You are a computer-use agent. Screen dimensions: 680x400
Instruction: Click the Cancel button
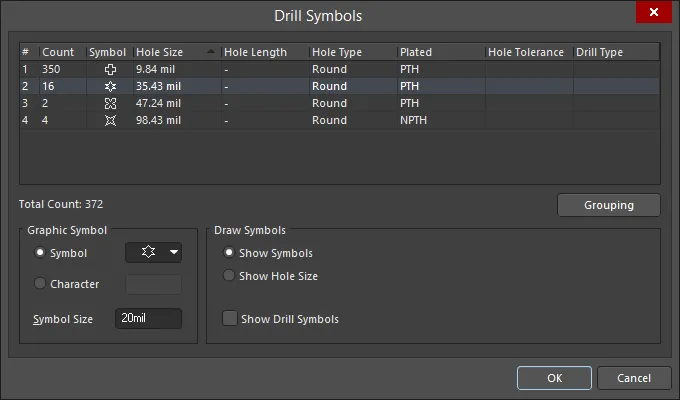[x=634, y=378]
